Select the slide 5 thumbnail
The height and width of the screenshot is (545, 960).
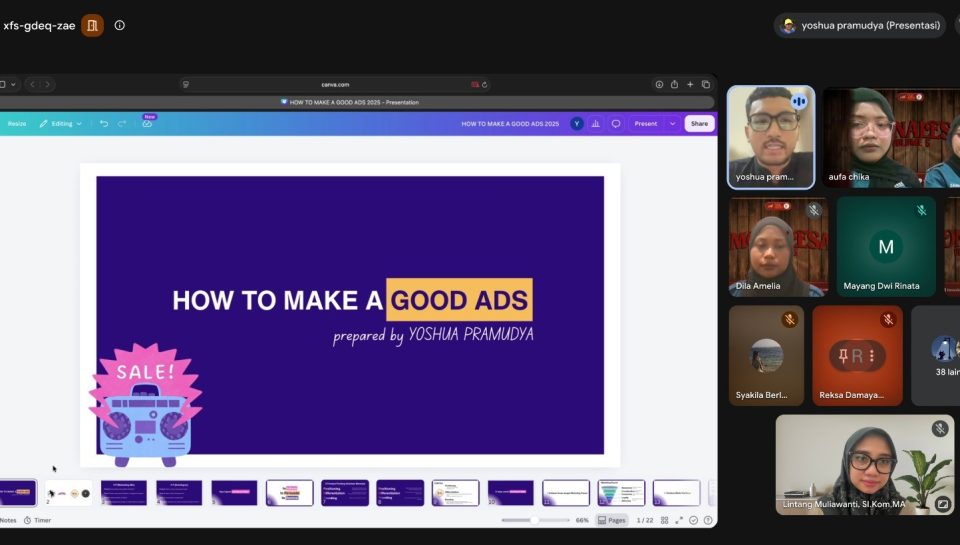(x=234, y=493)
